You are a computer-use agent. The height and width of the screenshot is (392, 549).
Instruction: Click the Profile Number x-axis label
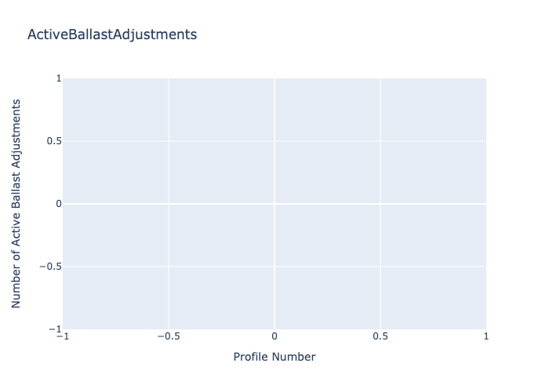coord(274,357)
